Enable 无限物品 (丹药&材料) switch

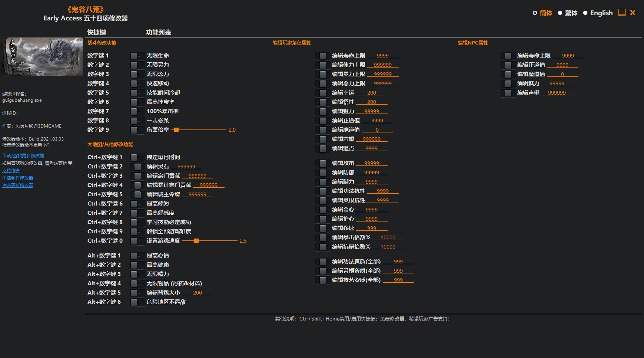(x=137, y=283)
